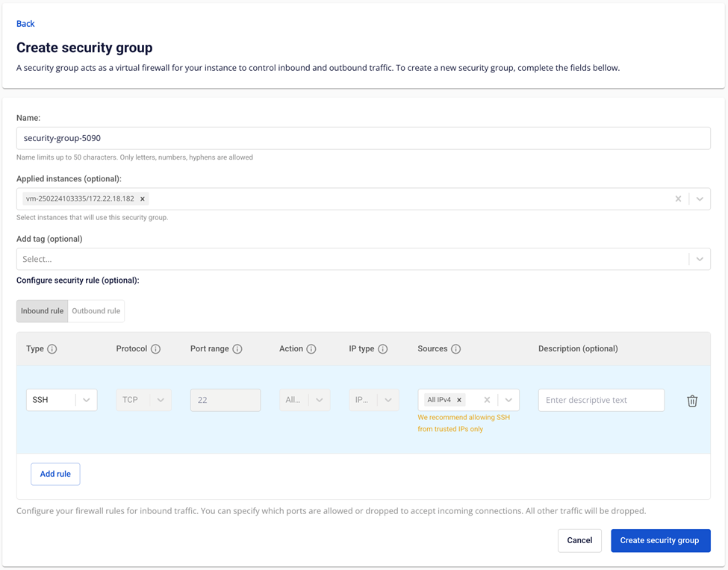Clear all selected sources
The height and width of the screenshot is (570, 728).
tap(487, 400)
